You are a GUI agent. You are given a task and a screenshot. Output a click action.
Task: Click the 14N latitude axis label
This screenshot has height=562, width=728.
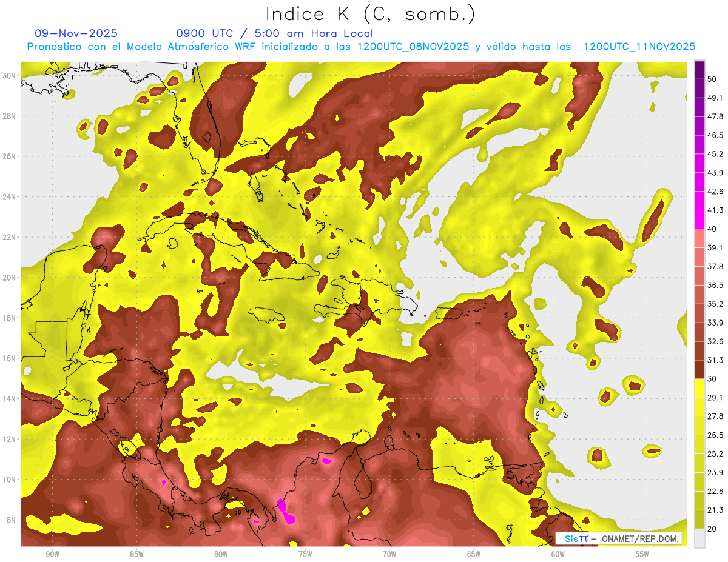pos(10,399)
